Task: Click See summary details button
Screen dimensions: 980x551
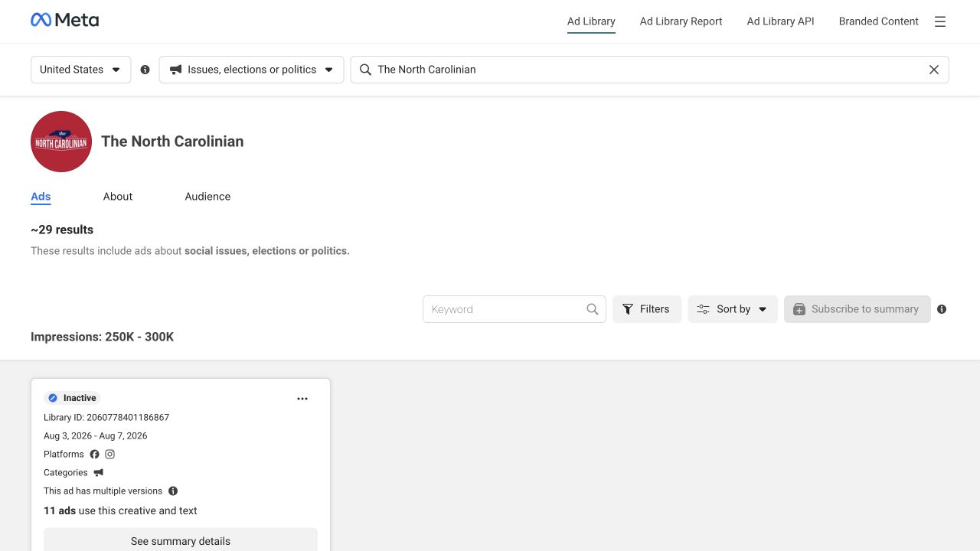Action: coord(181,540)
